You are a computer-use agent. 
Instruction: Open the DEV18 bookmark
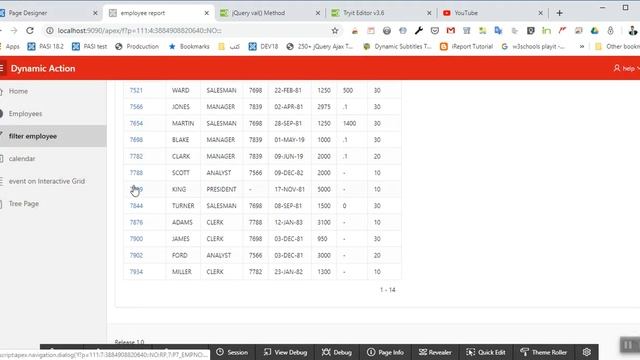point(263,47)
